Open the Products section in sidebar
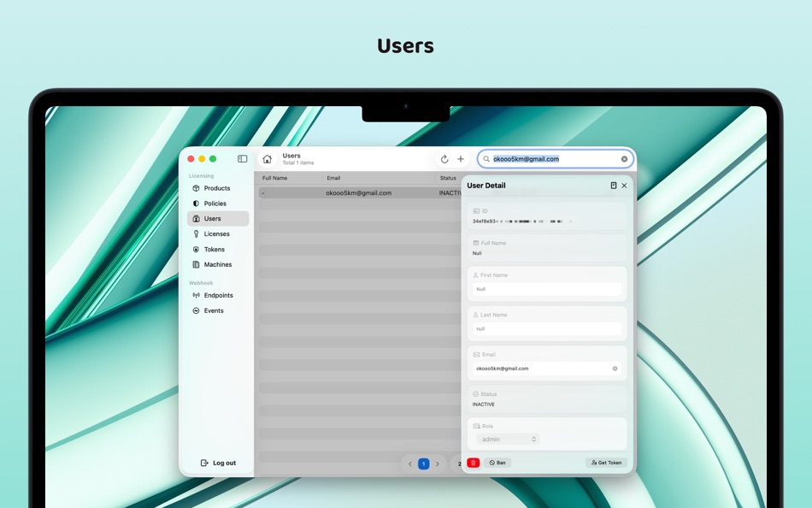Viewport: 812px width, 508px height. pyautogui.click(x=210, y=188)
